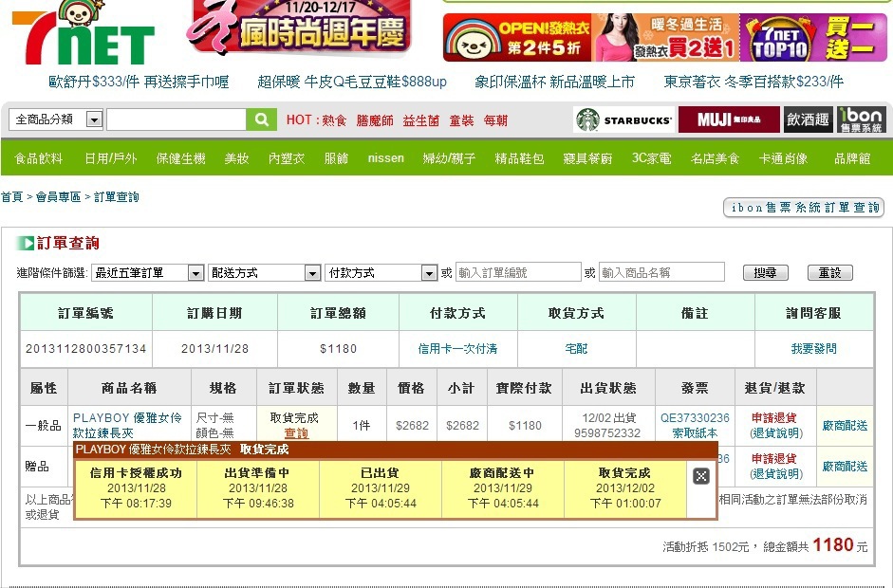
Task: Open the ibon 售票系統 banner
Action: pos(861,119)
